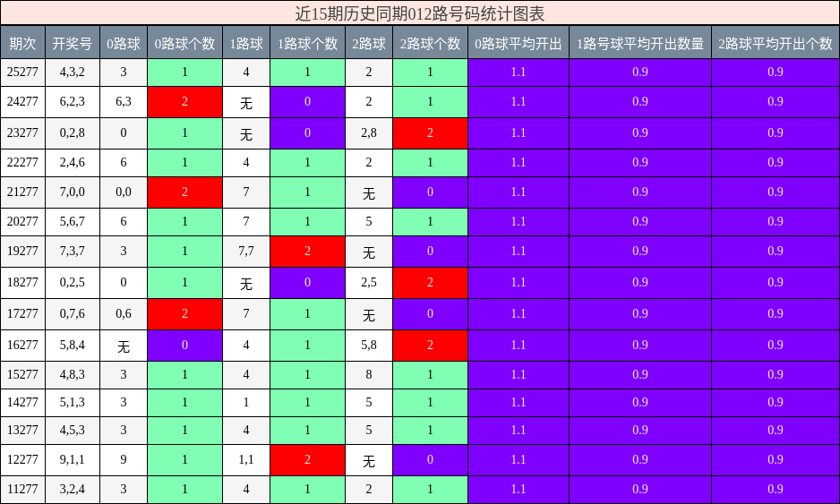Click draw result 9,1,1

tap(73, 459)
